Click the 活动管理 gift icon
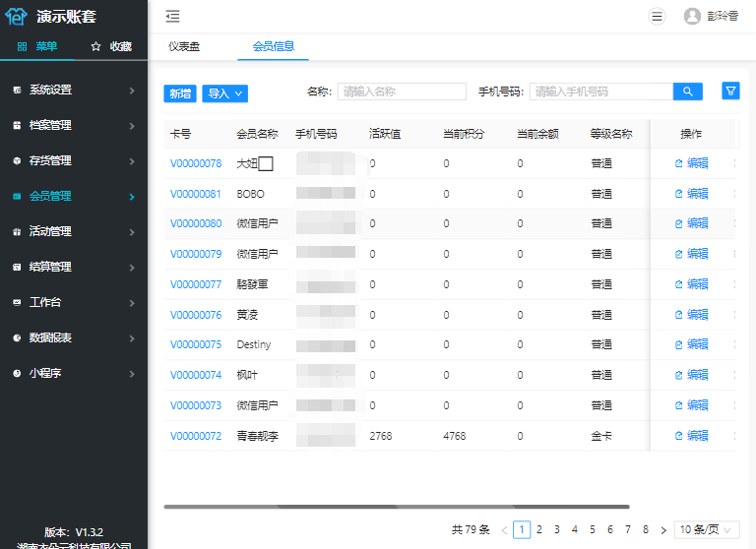The image size is (756, 549). (17, 232)
